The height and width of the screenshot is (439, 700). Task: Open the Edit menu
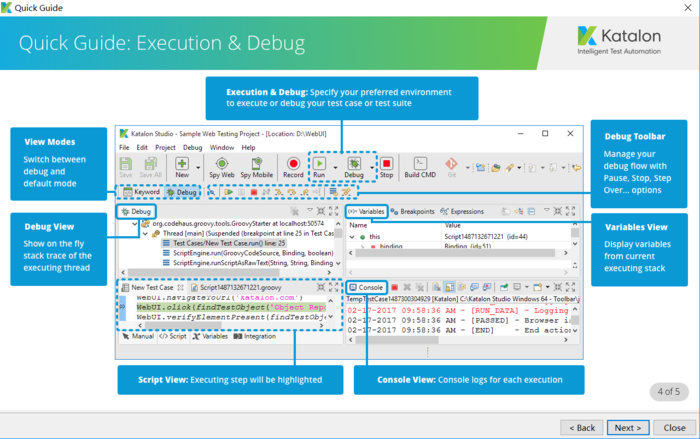[142, 147]
